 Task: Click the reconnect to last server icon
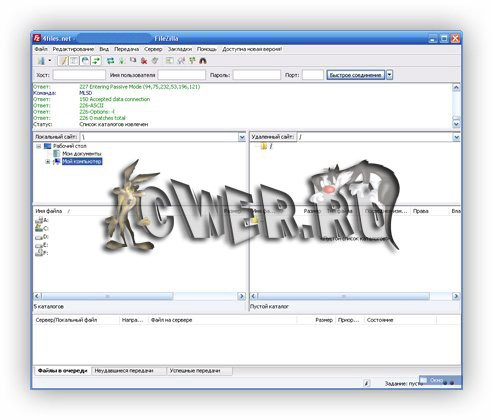tap(155, 60)
